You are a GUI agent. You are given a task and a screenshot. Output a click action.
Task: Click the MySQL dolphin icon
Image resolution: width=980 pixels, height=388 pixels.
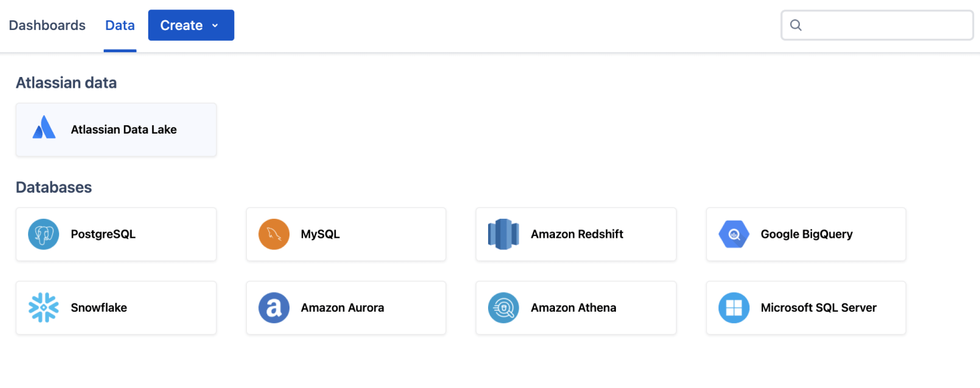tap(274, 234)
